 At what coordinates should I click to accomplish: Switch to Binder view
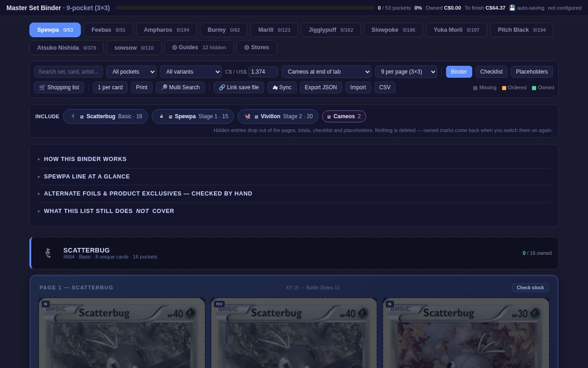pos(459,72)
